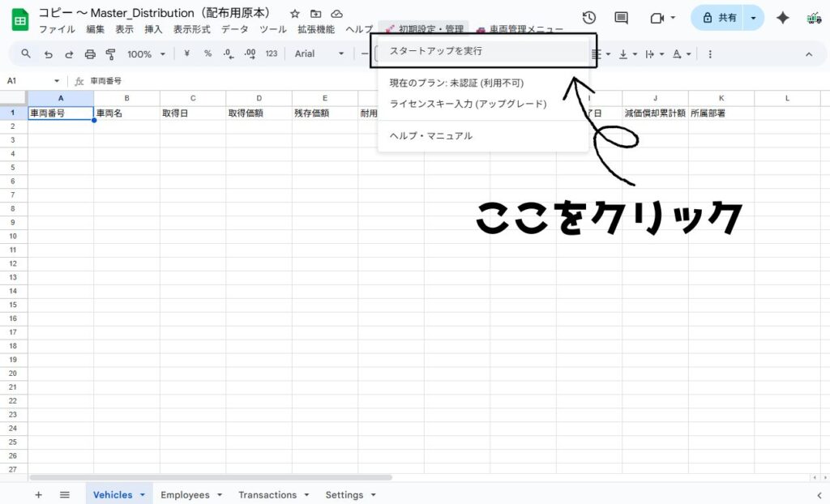Image resolution: width=830 pixels, height=504 pixels.
Task: Open the comments icon at top right
Action: click(622, 18)
